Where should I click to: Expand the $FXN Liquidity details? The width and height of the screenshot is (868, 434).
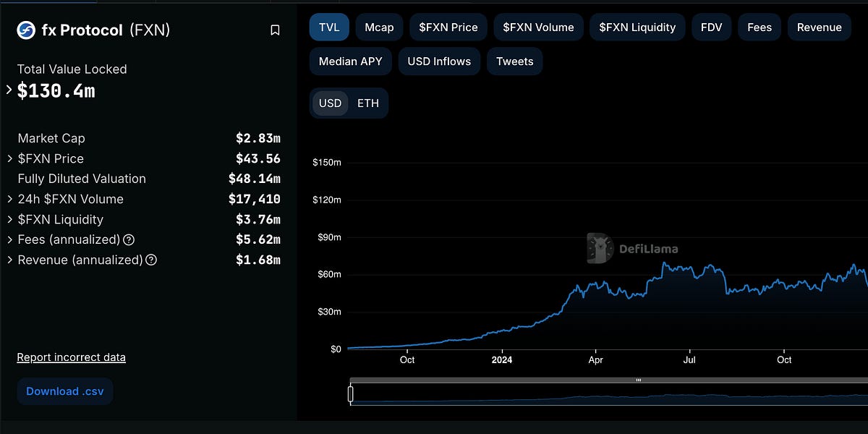tap(9, 219)
